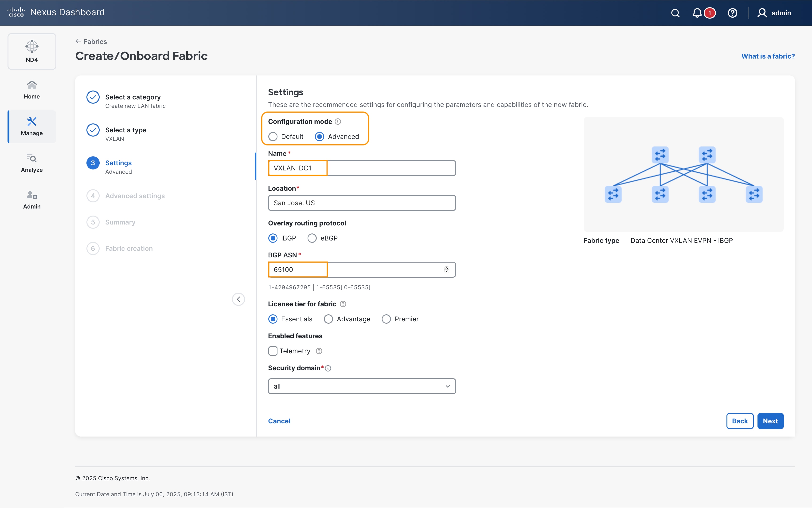Click the help question mark icon
This screenshot has width=812, height=508.
click(x=732, y=13)
